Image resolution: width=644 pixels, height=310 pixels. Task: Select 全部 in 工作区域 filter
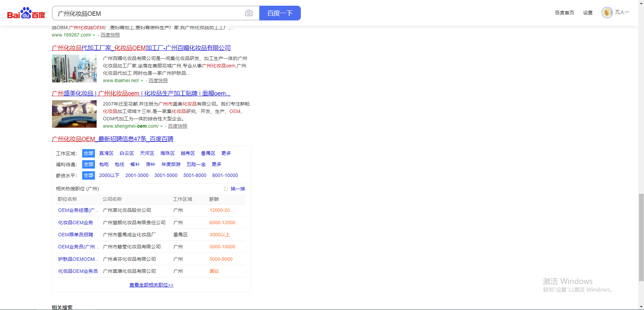pos(89,153)
